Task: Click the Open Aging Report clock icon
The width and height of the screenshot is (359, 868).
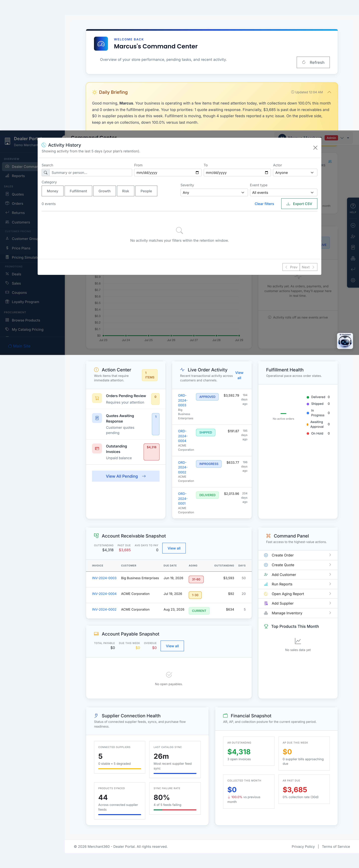Action: pyautogui.click(x=266, y=594)
